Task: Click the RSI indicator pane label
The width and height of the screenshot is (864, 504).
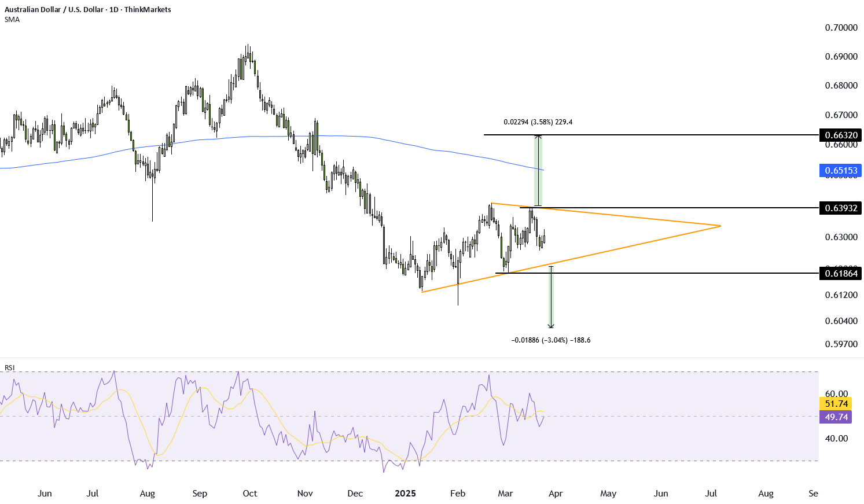Action: pyautogui.click(x=10, y=367)
